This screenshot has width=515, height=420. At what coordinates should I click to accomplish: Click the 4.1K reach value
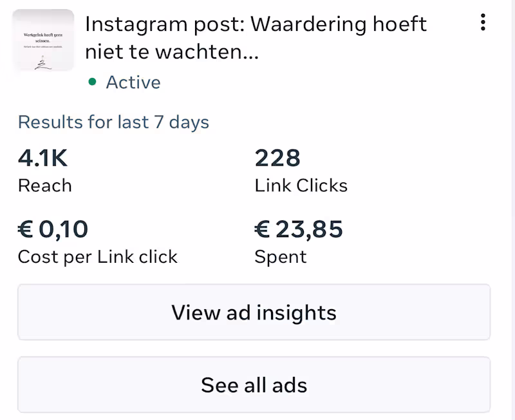tap(43, 158)
